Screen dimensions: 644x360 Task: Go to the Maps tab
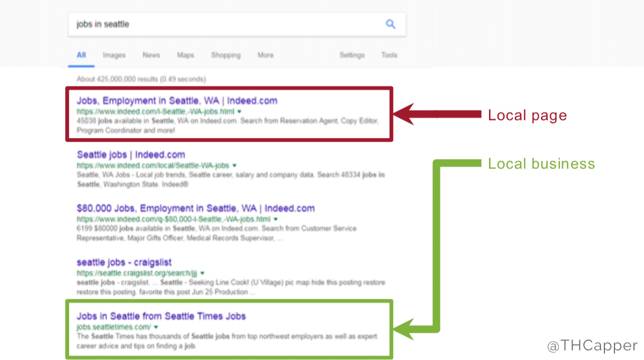pyautogui.click(x=186, y=55)
